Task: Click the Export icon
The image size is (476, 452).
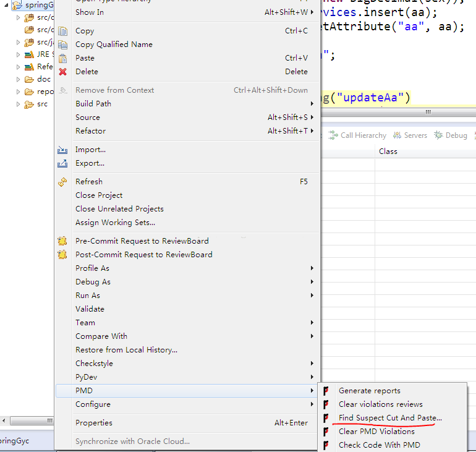Action: [x=62, y=163]
